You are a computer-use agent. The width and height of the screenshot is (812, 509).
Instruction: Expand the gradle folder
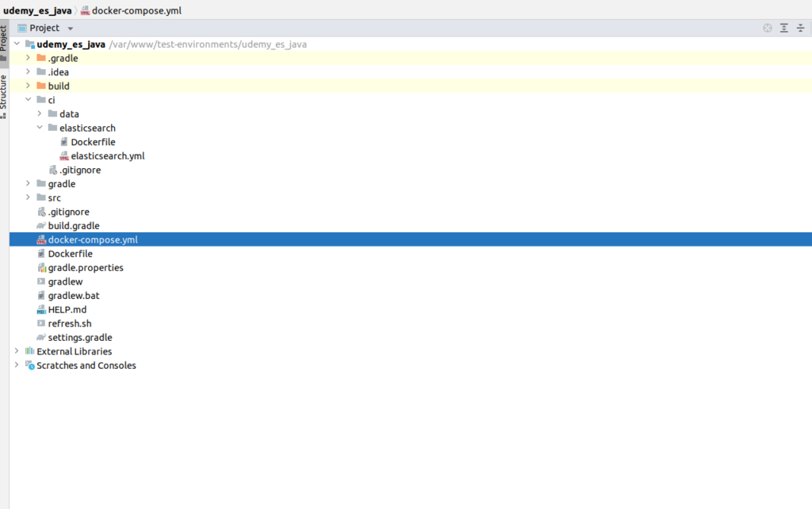click(28, 183)
